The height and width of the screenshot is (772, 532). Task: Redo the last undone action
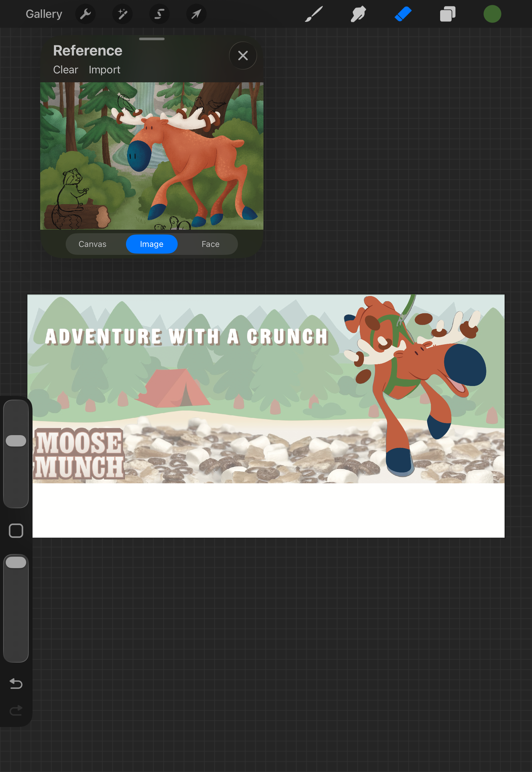click(16, 710)
